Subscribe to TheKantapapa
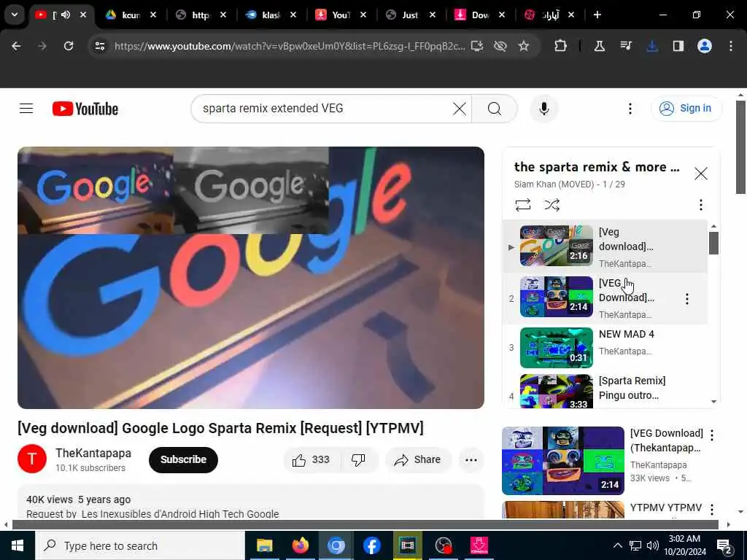Screen dimensions: 747x560 183,459
